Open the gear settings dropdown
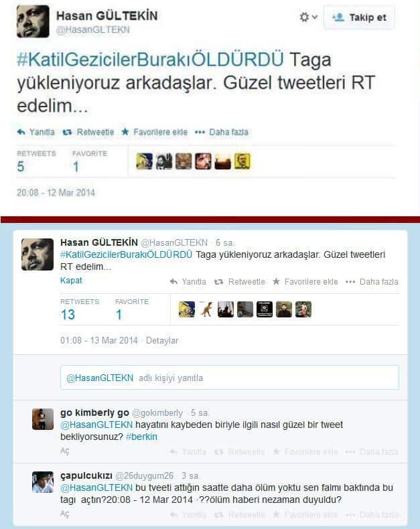This screenshot has height=529, width=420. click(x=308, y=17)
